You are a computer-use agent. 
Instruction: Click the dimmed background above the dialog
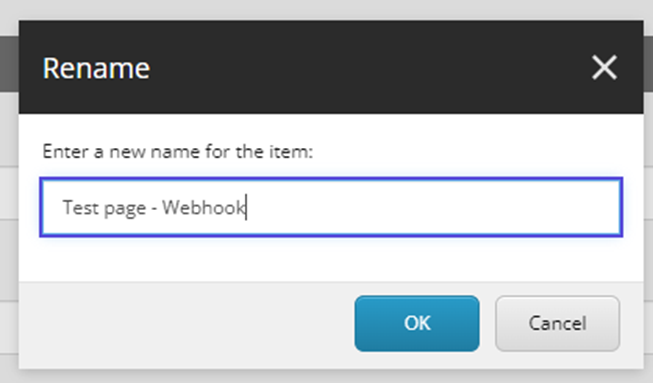coord(326,9)
